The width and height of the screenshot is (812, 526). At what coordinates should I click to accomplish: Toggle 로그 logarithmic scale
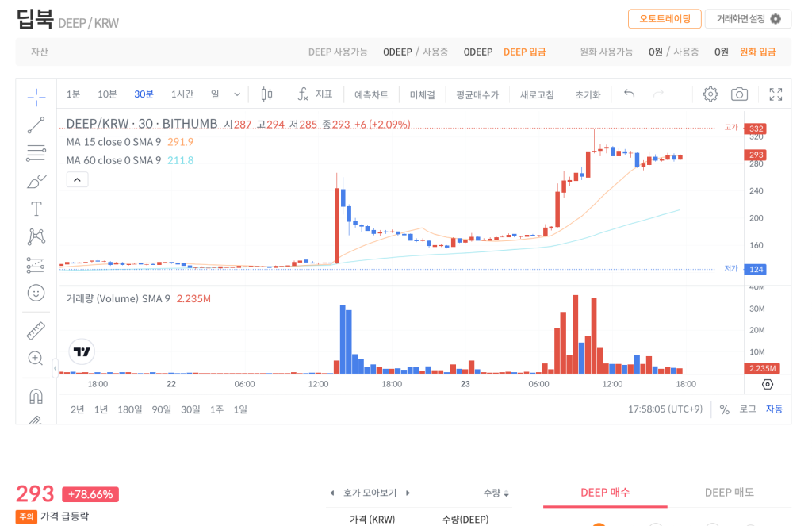tap(748, 409)
